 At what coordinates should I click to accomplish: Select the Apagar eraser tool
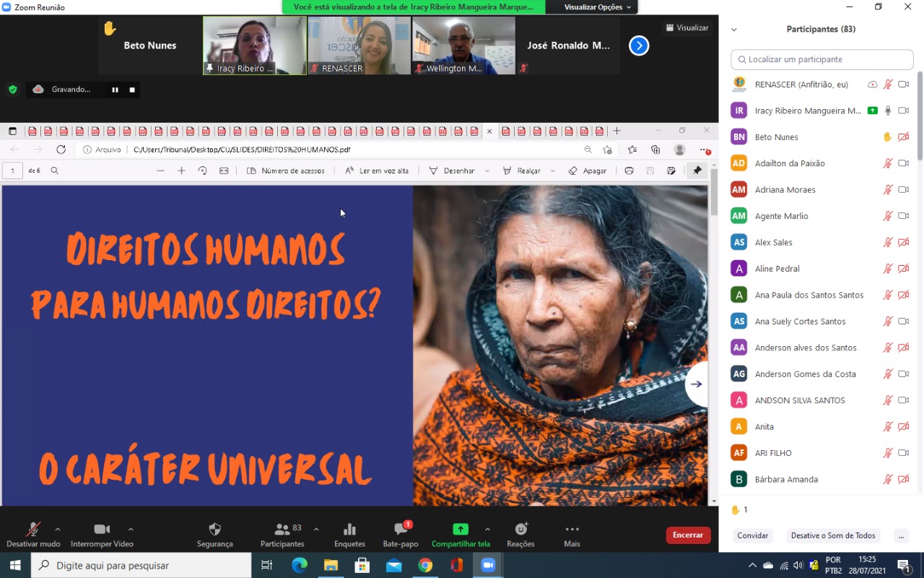[594, 171]
